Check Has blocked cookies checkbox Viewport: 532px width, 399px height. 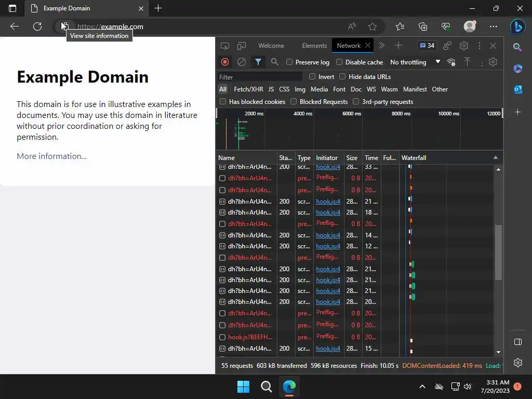click(x=223, y=101)
